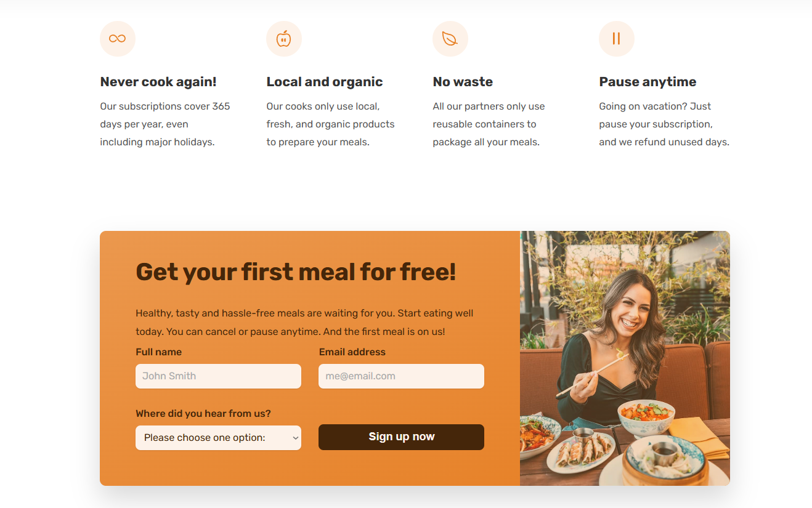This screenshot has height=508, width=812.
Task: Open the 'Please choose one option' dropdown
Action: 218,438
